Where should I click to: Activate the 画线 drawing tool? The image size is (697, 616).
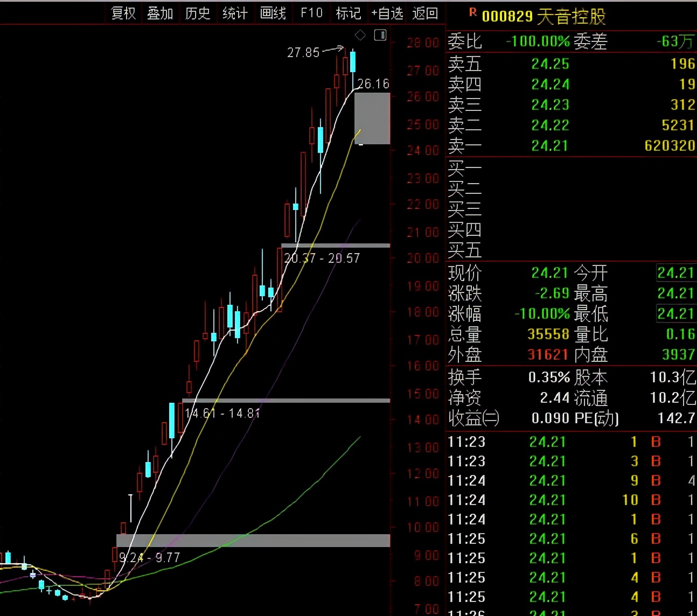[273, 13]
